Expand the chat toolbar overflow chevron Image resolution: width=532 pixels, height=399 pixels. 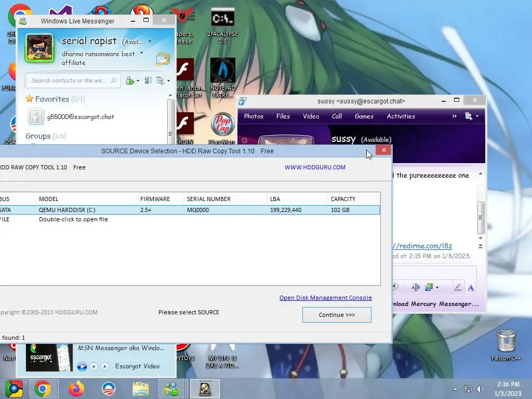pos(454,116)
